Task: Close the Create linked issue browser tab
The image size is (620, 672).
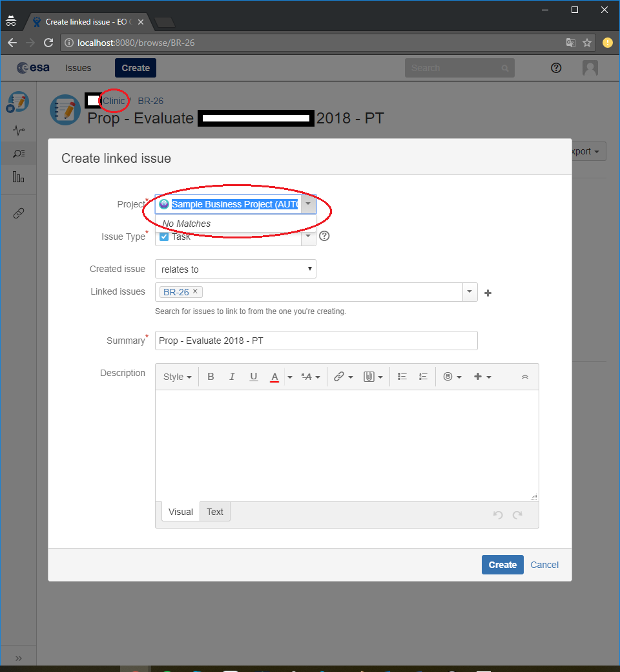Action: tap(141, 22)
